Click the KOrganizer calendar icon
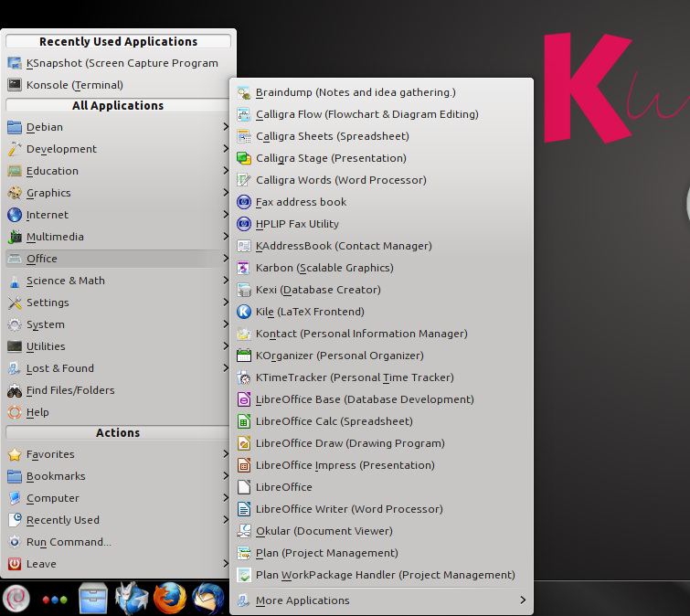The image size is (690, 616). click(244, 356)
